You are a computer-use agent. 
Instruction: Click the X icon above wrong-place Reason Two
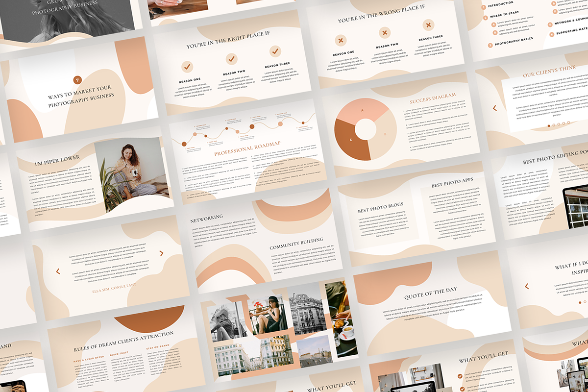pyautogui.click(x=385, y=33)
